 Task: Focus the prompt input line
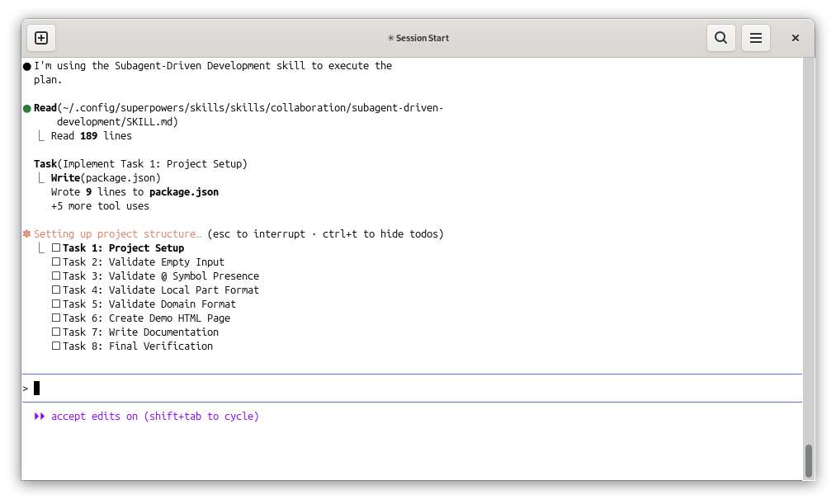click(330, 389)
